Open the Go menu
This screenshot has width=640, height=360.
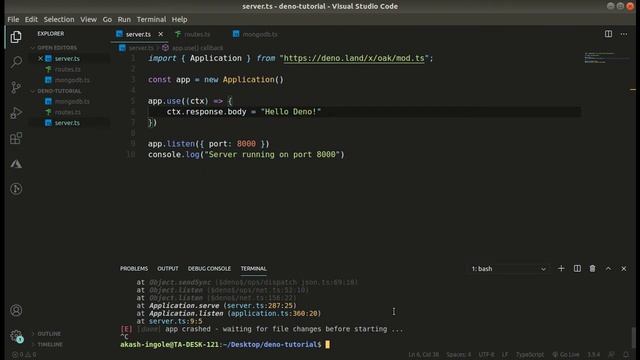point(107,20)
